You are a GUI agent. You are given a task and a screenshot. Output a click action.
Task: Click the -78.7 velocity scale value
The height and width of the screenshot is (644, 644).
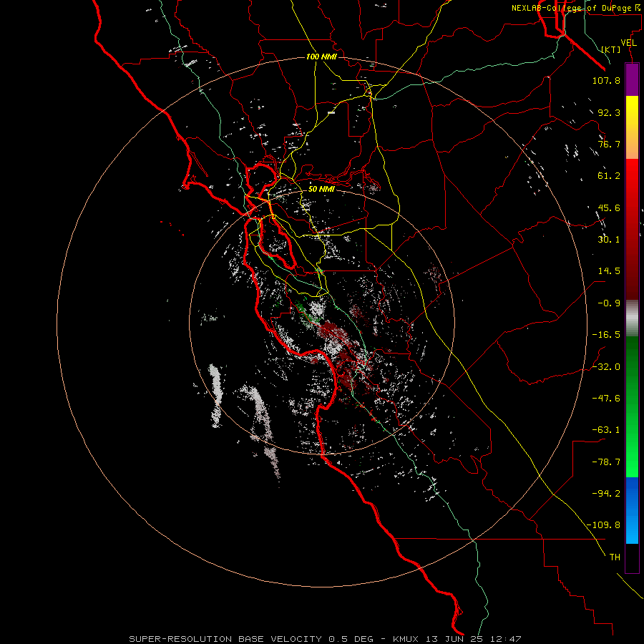[x=606, y=462]
